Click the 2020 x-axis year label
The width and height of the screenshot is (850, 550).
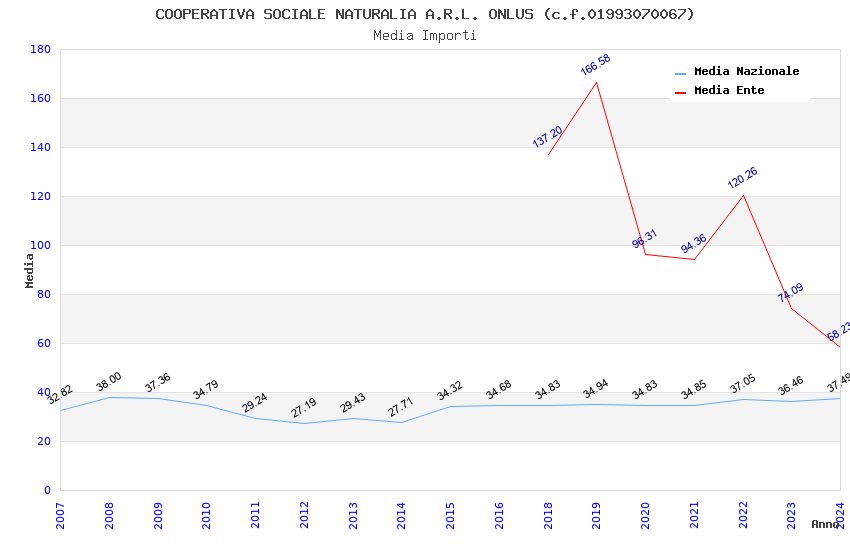(645, 515)
